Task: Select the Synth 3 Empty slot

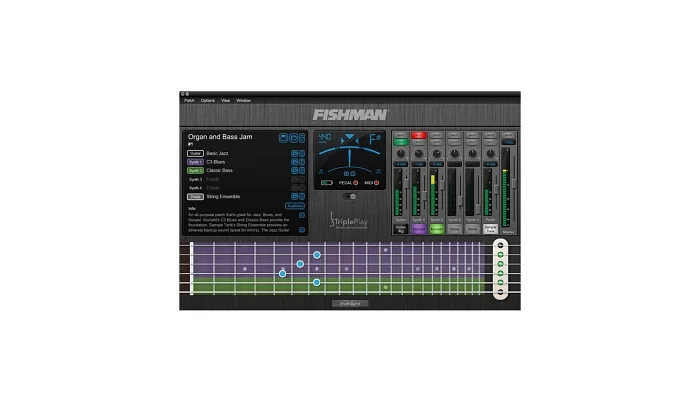Action: click(x=213, y=179)
